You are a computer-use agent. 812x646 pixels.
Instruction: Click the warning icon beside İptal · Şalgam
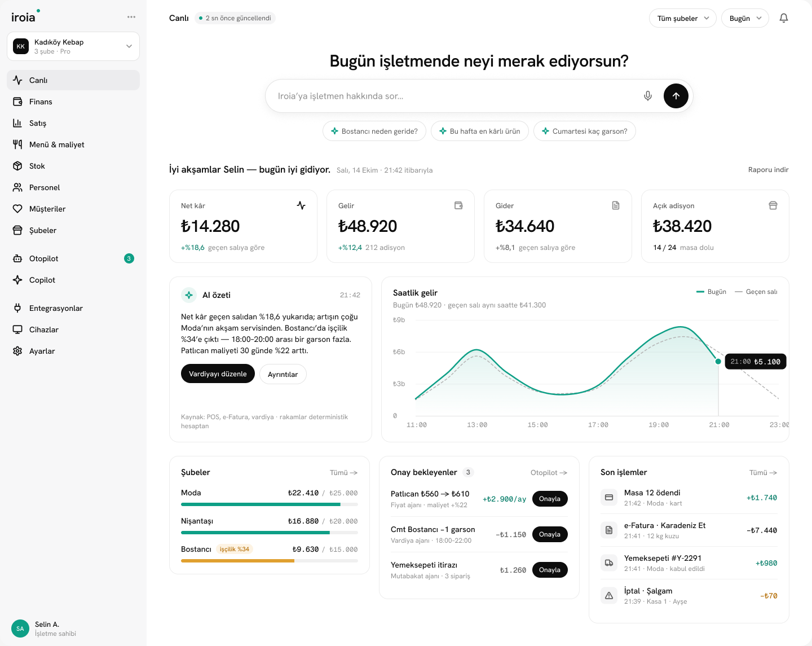[609, 596]
